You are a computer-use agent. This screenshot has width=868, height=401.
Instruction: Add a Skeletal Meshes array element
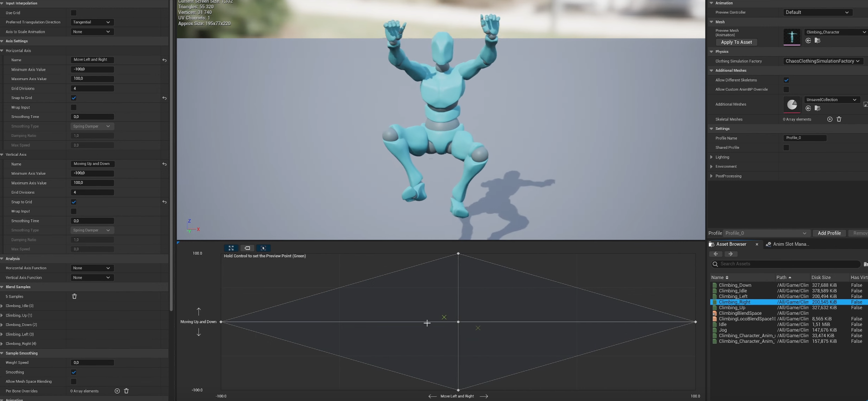pyautogui.click(x=829, y=119)
